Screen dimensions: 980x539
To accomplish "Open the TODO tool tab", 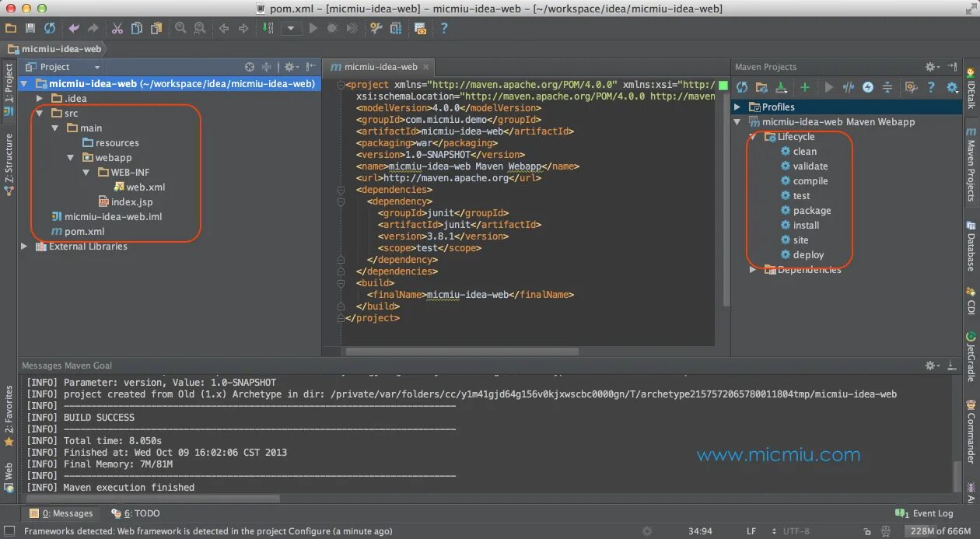I will tap(135, 513).
